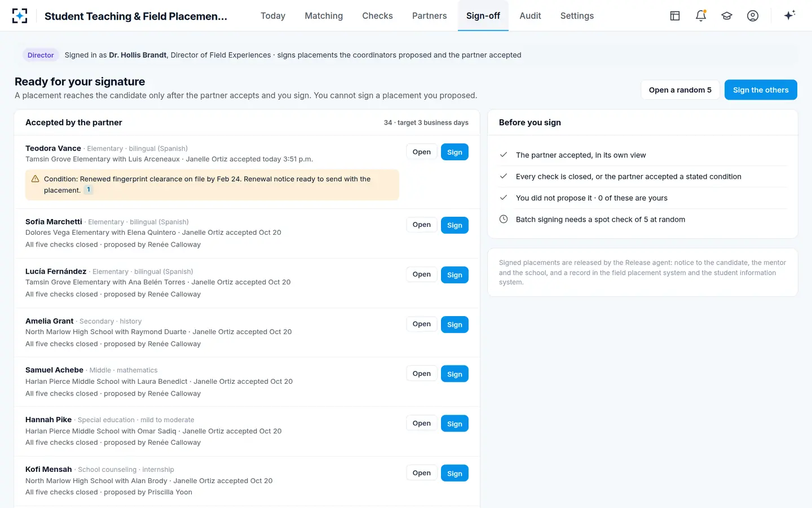
Task: Open the Partners tab
Action: [x=429, y=16]
